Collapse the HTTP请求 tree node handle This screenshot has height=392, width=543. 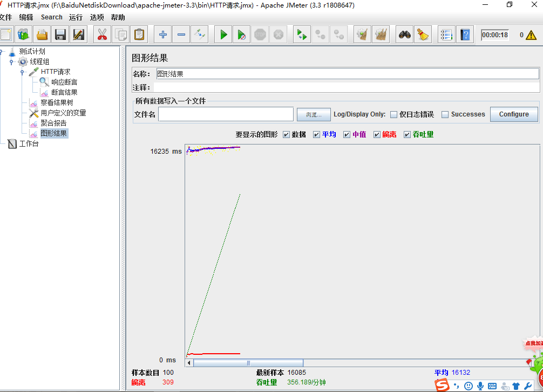(22, 72)
